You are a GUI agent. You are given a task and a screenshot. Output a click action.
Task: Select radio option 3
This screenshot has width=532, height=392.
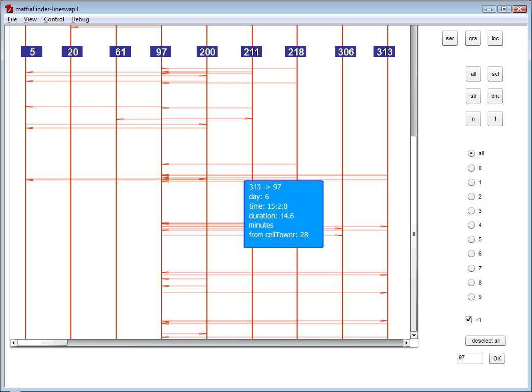point(471,211)
